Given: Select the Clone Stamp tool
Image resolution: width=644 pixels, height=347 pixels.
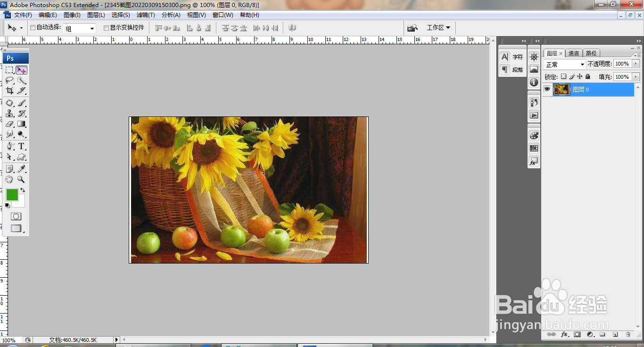Looking at the screenshot, I should pos(9,113).
